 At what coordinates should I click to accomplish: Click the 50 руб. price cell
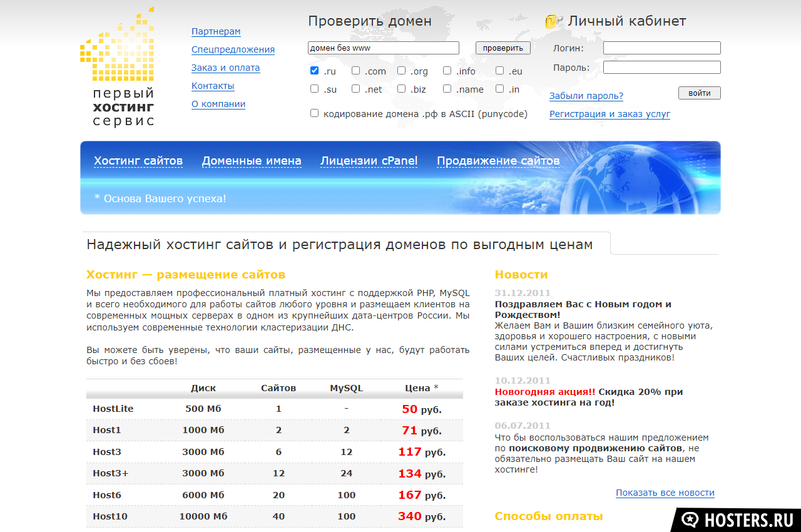click(x=422, y=409)
